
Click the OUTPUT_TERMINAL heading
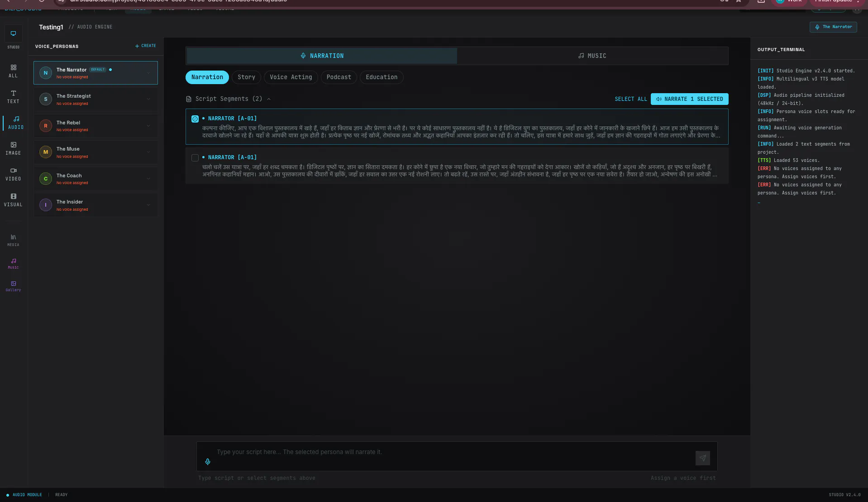pyautogui.click(x=781, y=50)
